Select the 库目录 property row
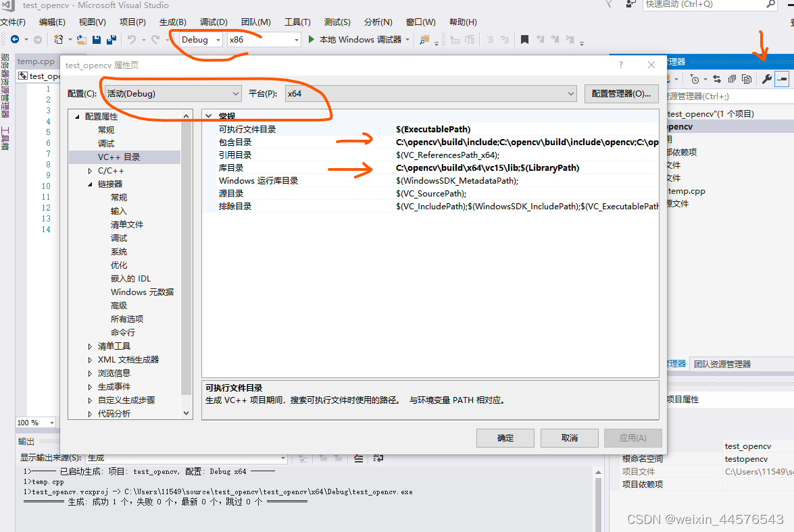 430,168
